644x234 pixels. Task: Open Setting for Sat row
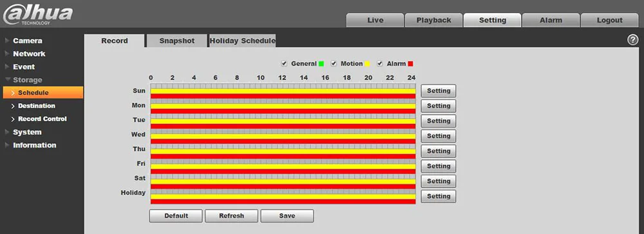(438, 181)
